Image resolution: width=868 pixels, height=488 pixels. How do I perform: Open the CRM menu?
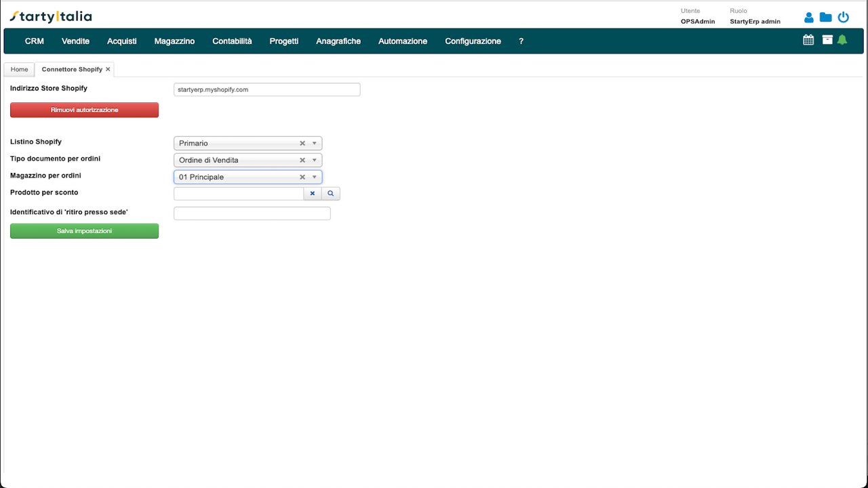[35, 41]
